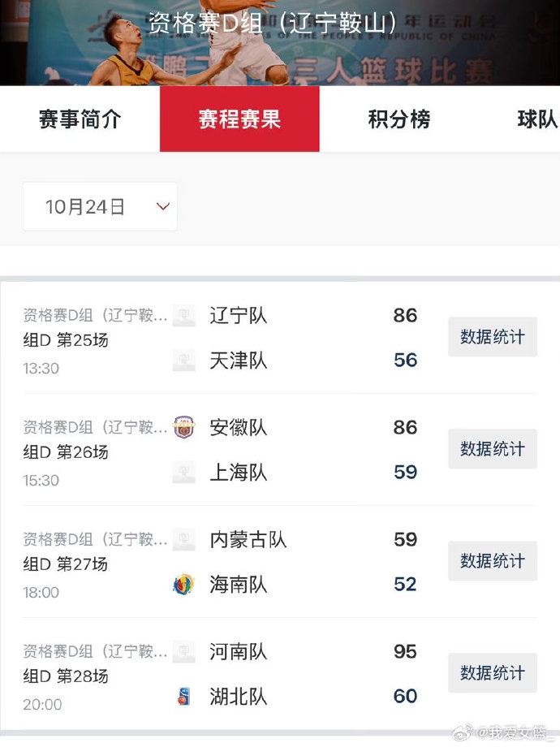Click the Hubei team logo icon
The image size is (560, 747).
pos(183,697)
